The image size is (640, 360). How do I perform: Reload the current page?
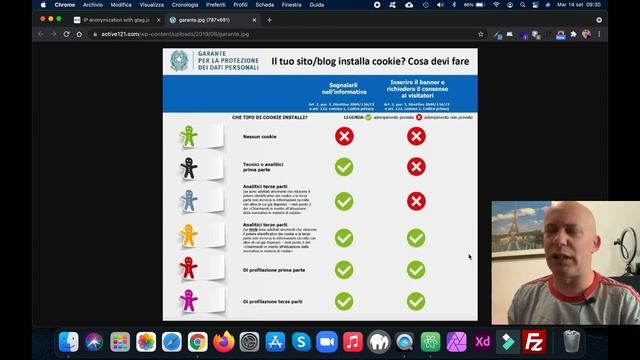click(67, 34)
